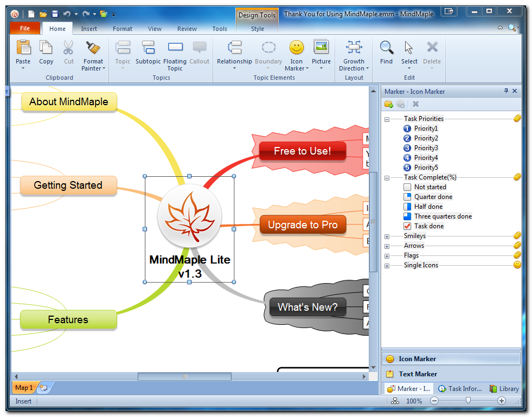532x417 pixels.
Task: Click the zoom slider handle
Action: tap(468, 401)
